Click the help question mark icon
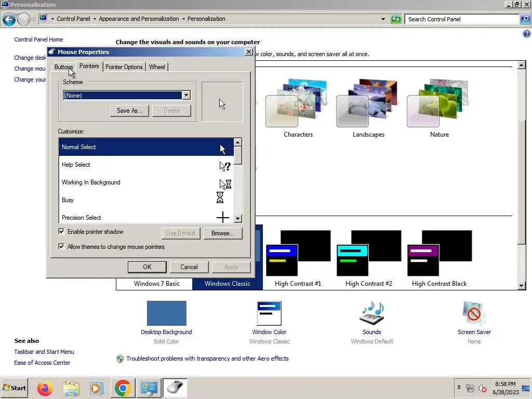The width and height of the screenshot is (532, 399). pos(527,34)
